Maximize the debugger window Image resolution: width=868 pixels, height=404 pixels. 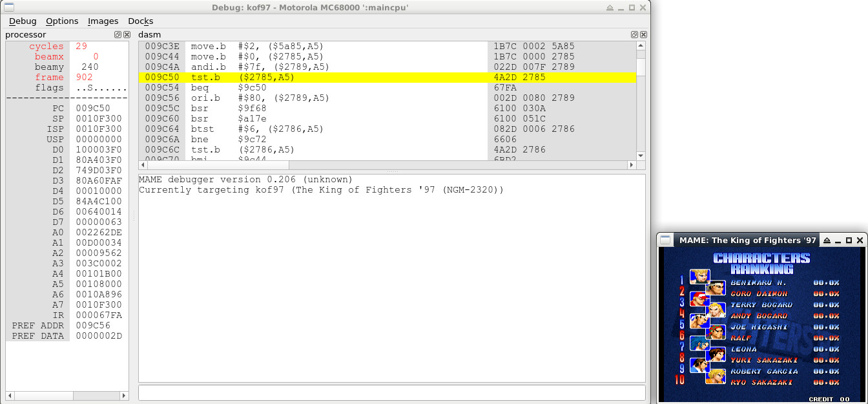point(632,8)
